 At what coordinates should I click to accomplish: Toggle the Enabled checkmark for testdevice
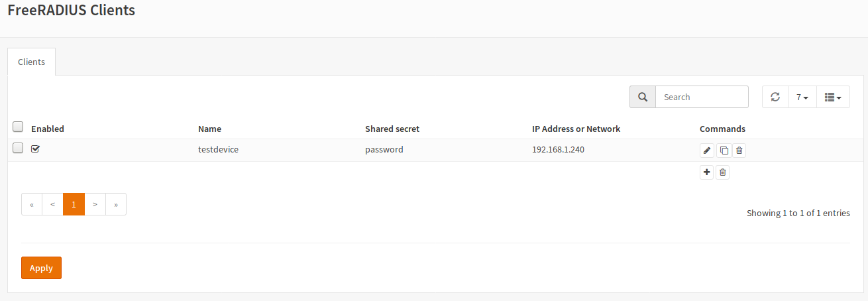click(36, 149)
